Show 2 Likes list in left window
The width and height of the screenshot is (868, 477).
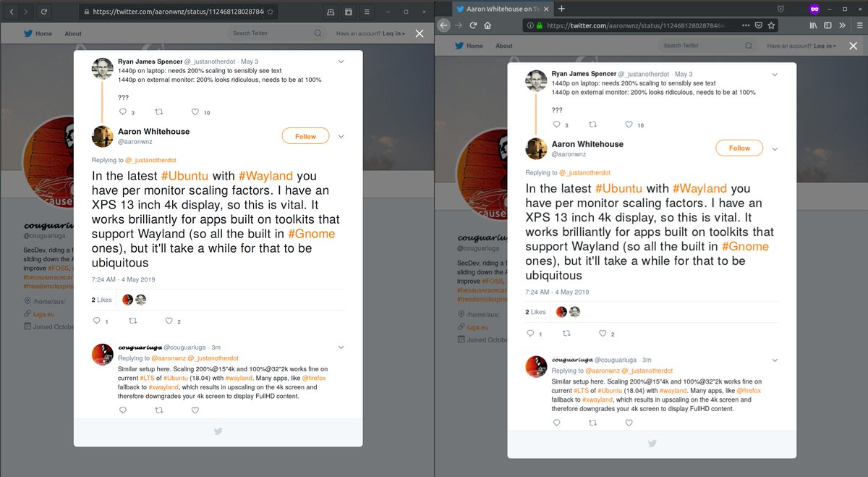click(x=102, y=300)
